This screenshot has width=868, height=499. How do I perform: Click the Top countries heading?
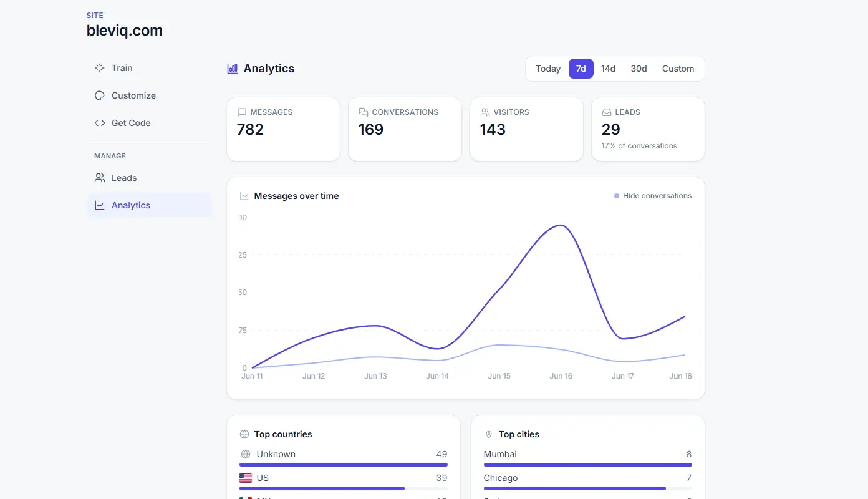tap(283, 434)
